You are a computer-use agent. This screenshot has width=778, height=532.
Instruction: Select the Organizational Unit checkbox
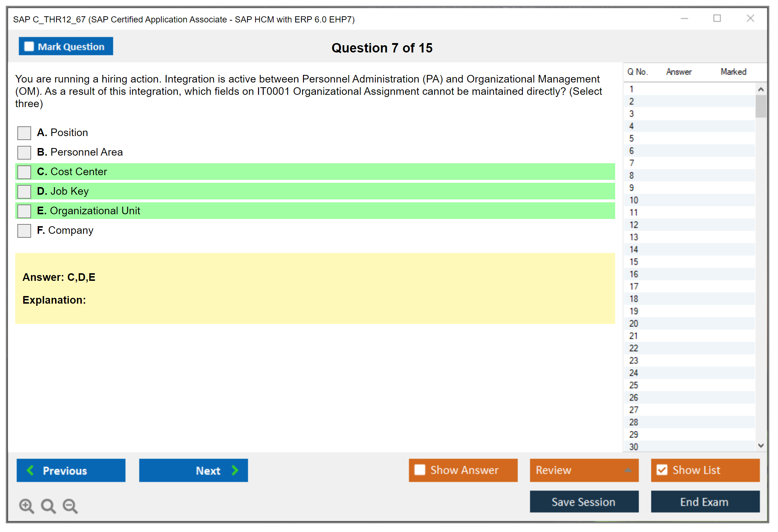(x=24, y=211)
